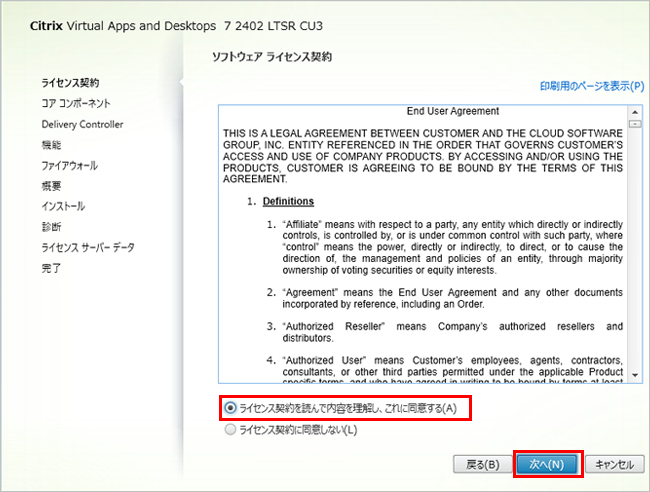Select the do not agree (L) radio button
This screenshot has width=650, height=492.
click(x=231, y=430)
